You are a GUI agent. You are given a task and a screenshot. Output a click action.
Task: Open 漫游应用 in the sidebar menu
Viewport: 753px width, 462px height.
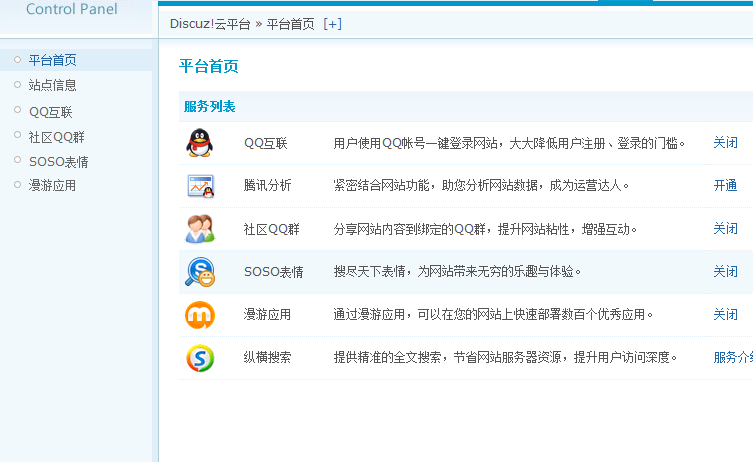(52, 185)
